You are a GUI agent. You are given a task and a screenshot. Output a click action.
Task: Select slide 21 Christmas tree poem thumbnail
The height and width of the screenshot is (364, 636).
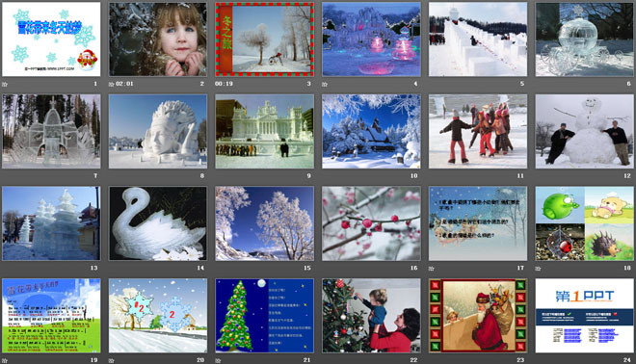point(264,315)
